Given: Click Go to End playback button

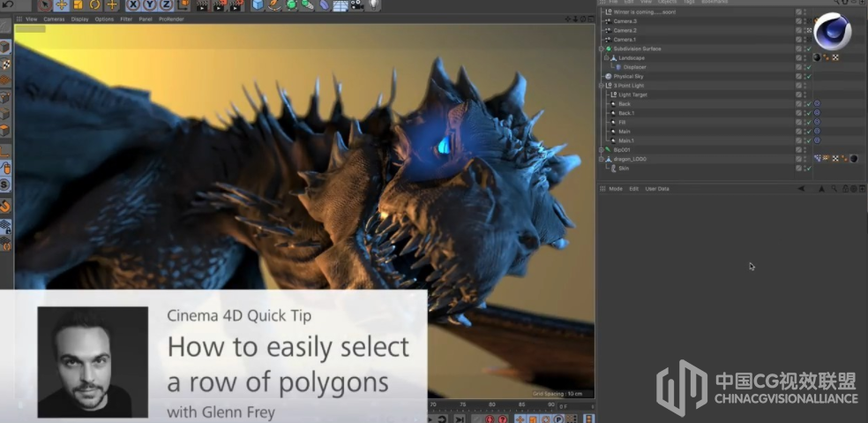Looking at the screenshot, I should click(460, 419).
